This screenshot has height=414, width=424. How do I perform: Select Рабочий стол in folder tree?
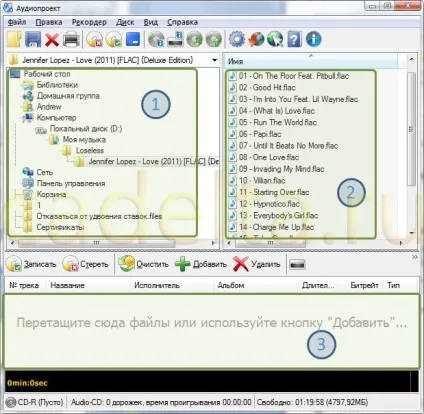tap(47, 74)
